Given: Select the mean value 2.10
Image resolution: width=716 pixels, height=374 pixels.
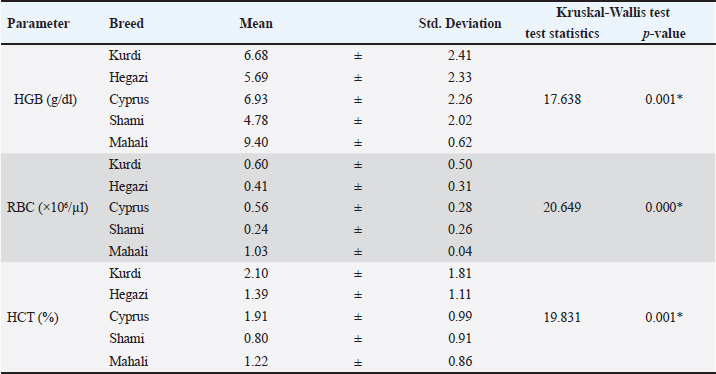Looking at the screenshot, I should (256, 273).
